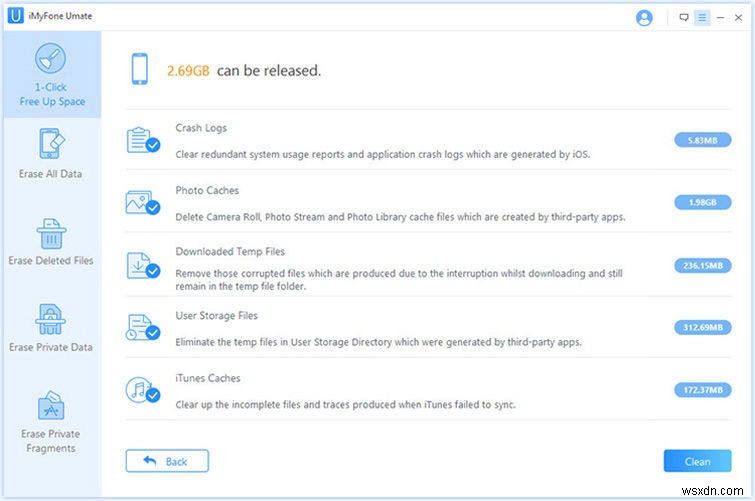Click the feedback speech bubble icon

click(684, 18)
